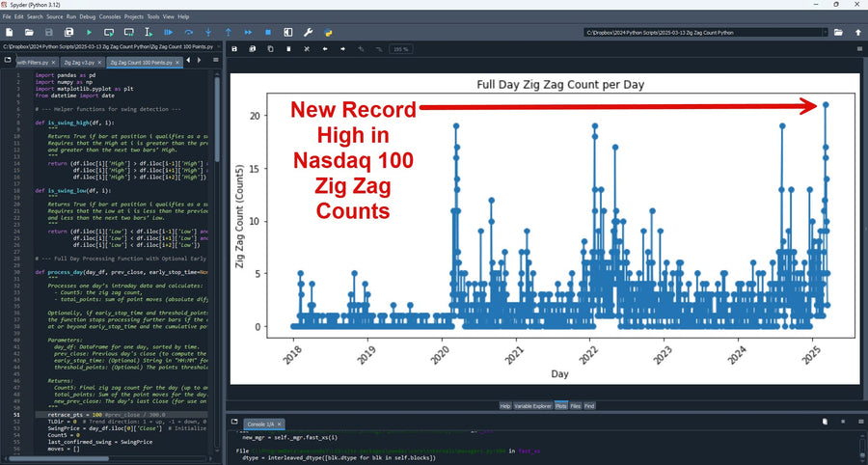This screenshot has width=868, height=465.
Task: Open View menu
Action: point(168,16)
